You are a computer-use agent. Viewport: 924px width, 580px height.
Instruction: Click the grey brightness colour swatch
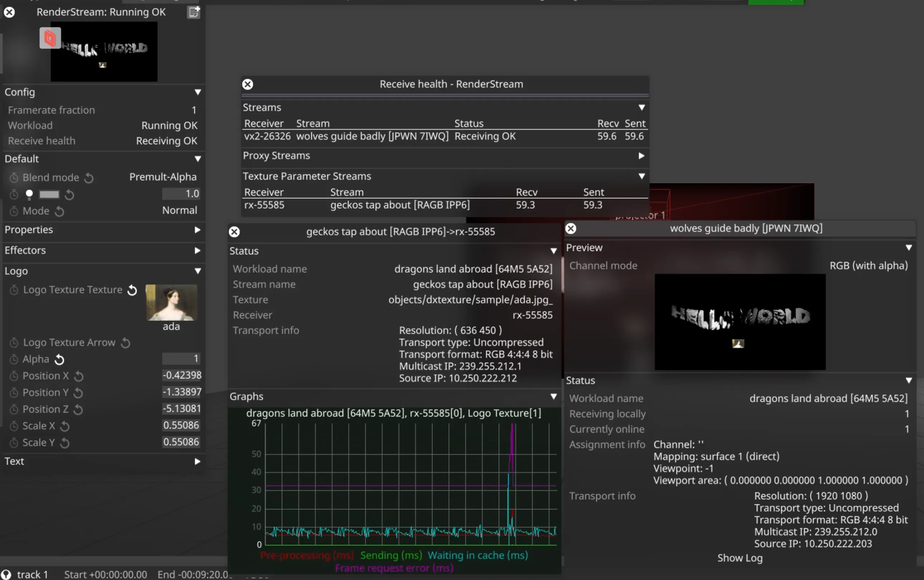click(49, 195)
